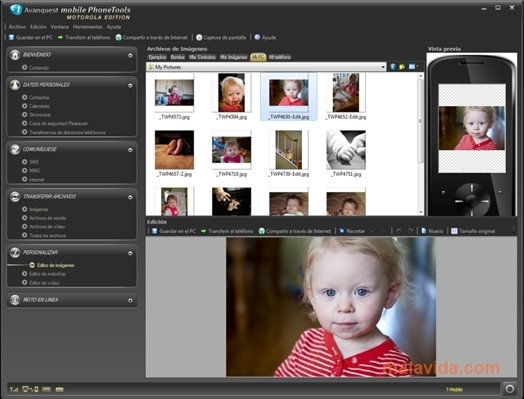Click the Captura de pantalla icon
This screenshot has height=399, width=524.
(199, 37)
